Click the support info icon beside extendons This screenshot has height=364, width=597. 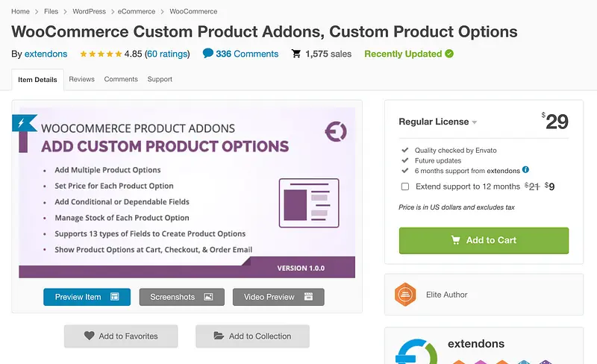point(525,170)
